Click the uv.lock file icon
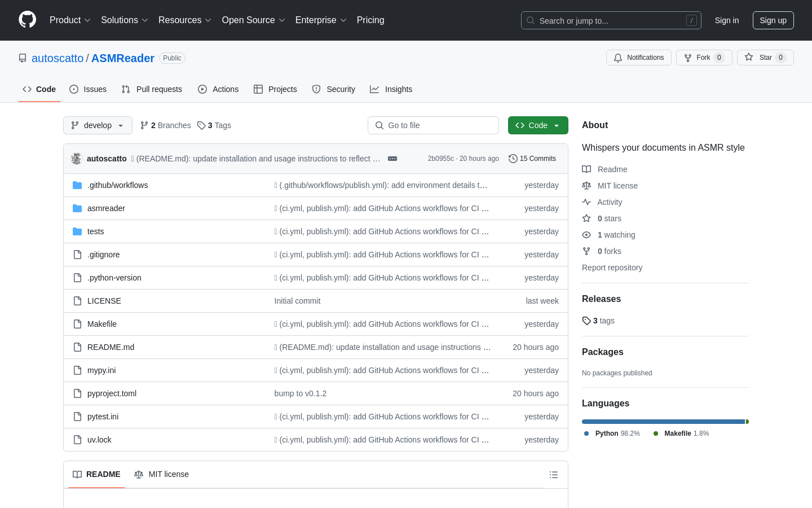The height and width of the screenshot is (508, 812). [x=77, y=440]
